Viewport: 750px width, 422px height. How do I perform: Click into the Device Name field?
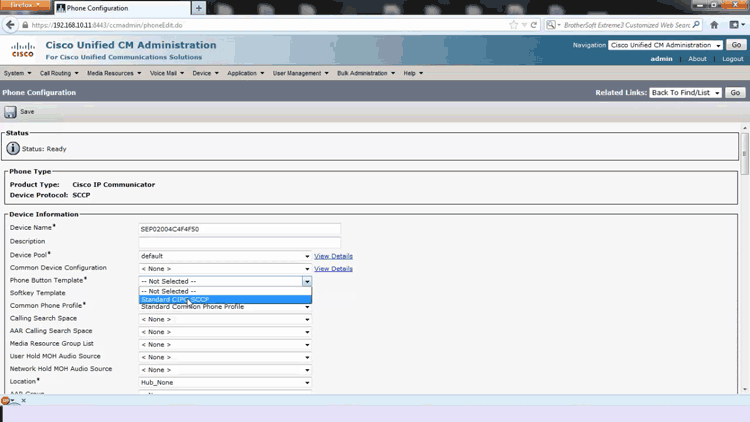pos(240,229)
